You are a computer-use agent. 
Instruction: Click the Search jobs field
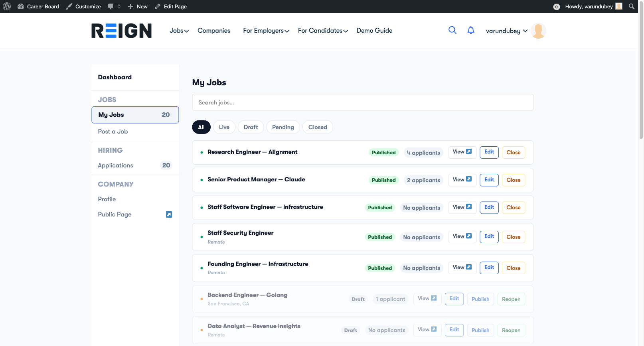tap(363, 102)
